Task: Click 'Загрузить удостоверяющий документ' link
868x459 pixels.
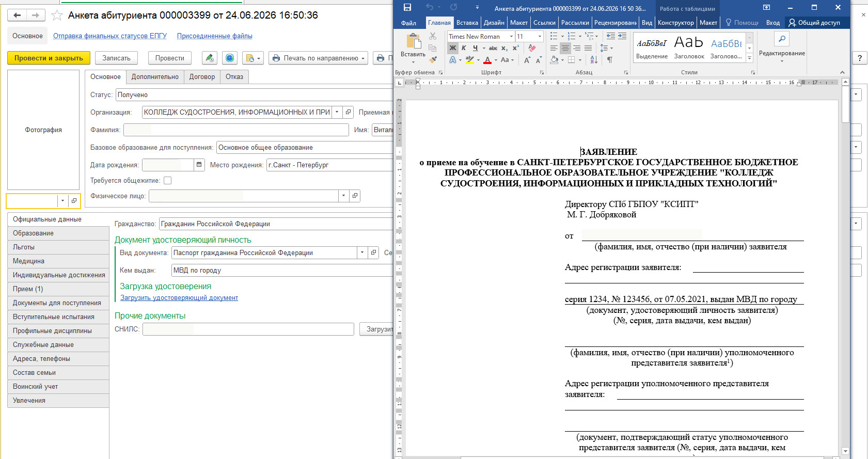Action: [179, 298]
